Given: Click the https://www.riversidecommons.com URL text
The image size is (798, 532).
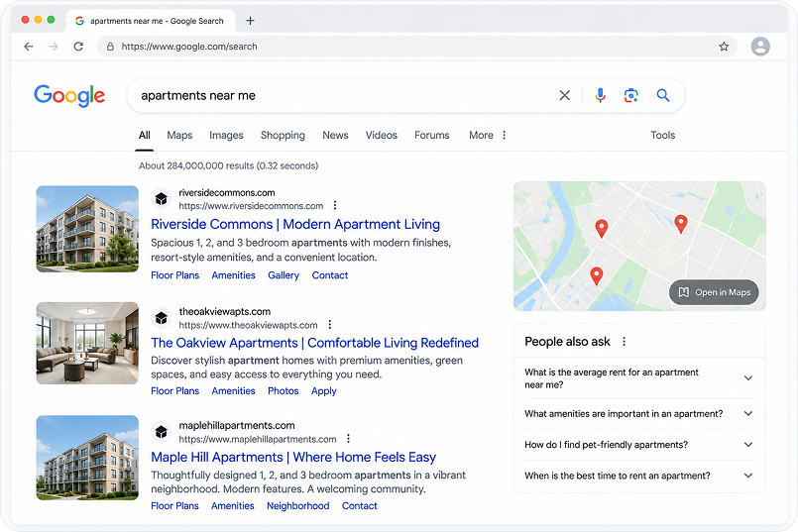Looking at the screenshot, I should pyautogui.click(x=251, y=206).
